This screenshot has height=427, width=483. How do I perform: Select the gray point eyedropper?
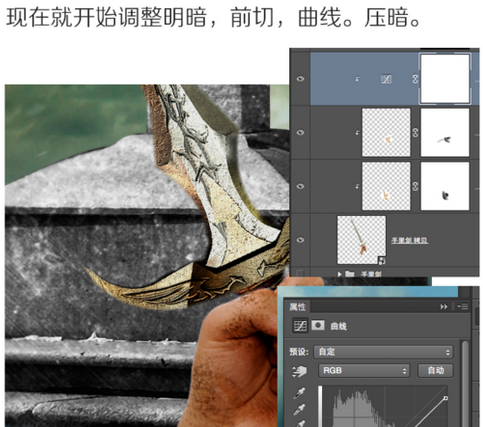[x=299, y=410]
